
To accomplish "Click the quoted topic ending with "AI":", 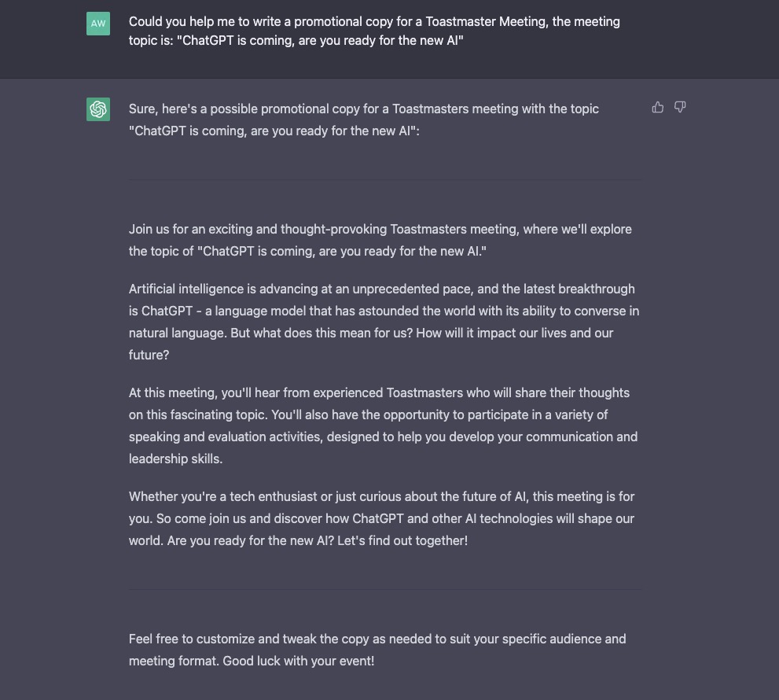I will point(274,131).
